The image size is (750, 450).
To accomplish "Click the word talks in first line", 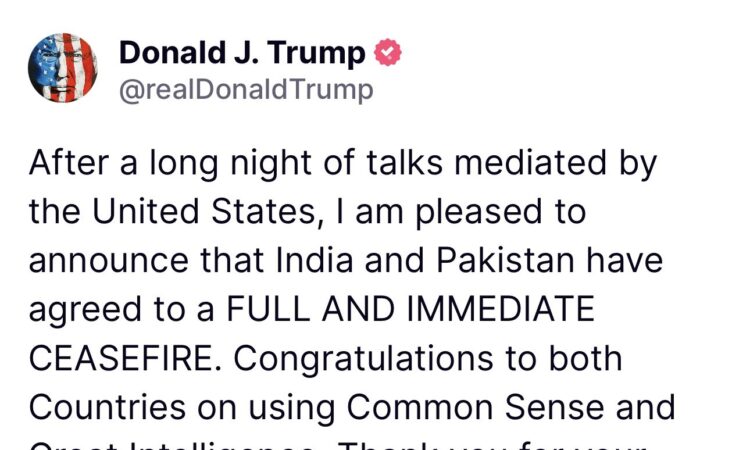I will point(405,163).
